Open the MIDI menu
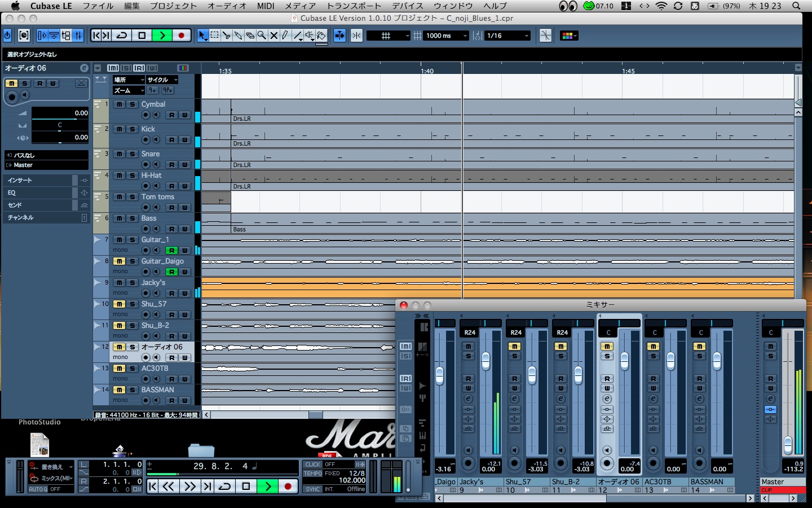The width and height of the screenshot is (812, 508). pyautogui.click(x=266, y=6)
